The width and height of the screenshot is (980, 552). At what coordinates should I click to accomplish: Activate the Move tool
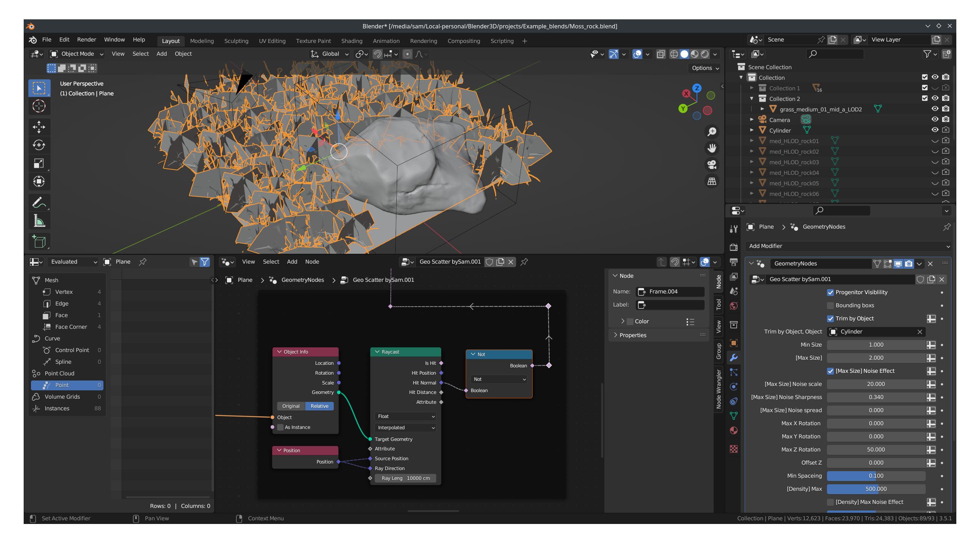coord(39,127)
